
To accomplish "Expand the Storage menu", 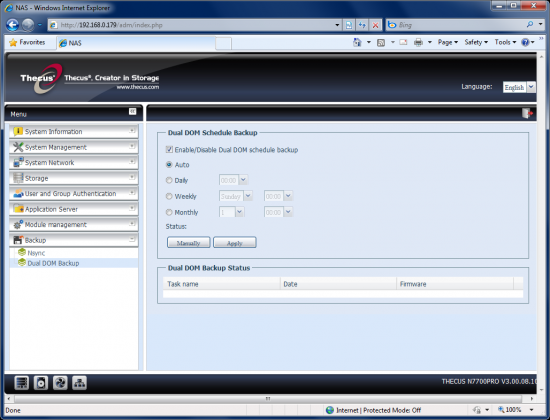I will (74, 178).
